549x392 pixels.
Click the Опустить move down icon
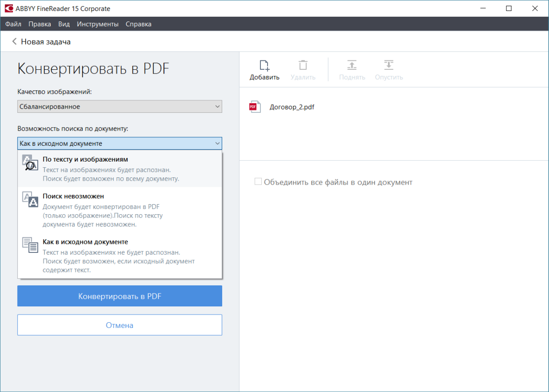click(388, 65)
